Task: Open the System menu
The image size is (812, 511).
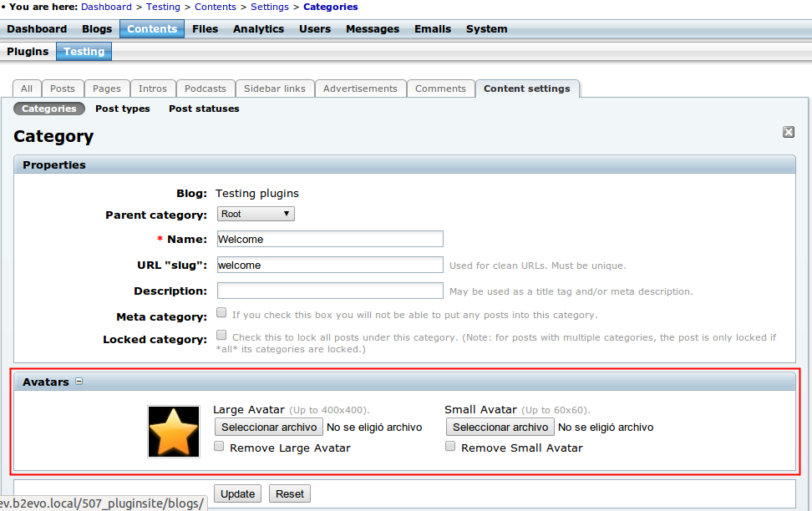Action: pos(486,29)
